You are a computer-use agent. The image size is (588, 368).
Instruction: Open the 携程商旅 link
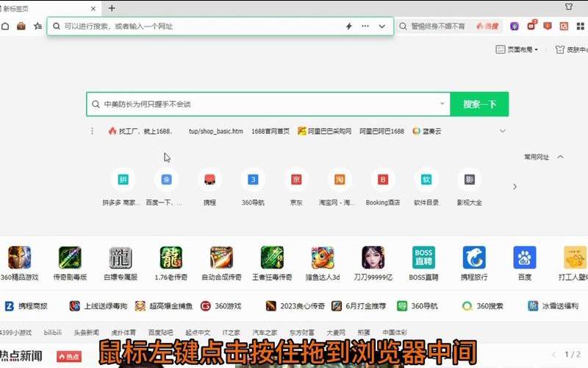26,306
